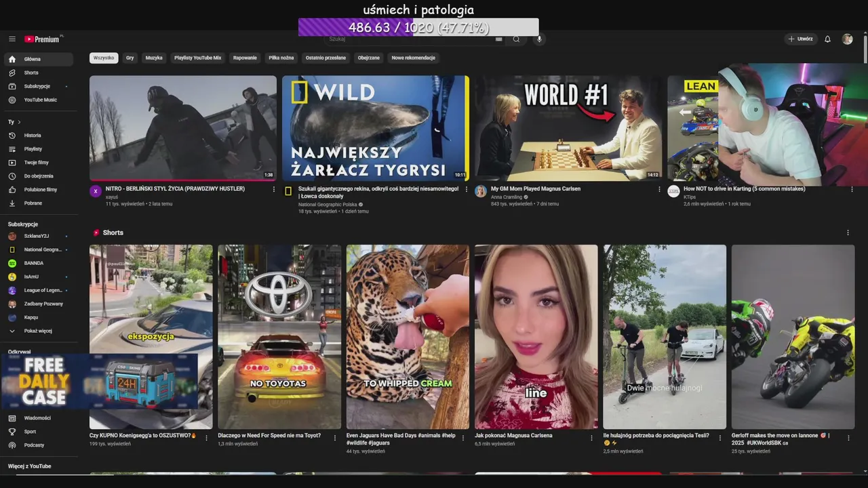
Task: Open the Shorts shelf options menu
Action: (848, 232)
